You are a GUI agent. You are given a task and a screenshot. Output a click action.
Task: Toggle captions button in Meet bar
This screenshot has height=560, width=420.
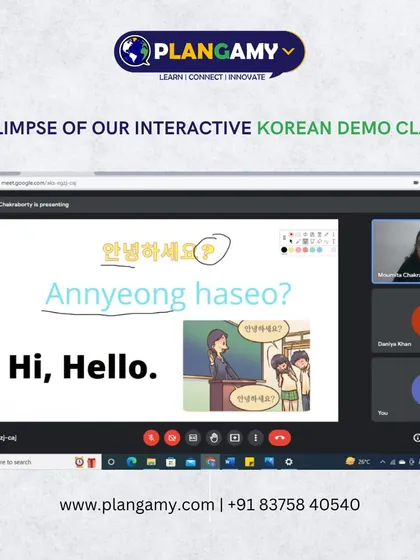click(193, 438)
